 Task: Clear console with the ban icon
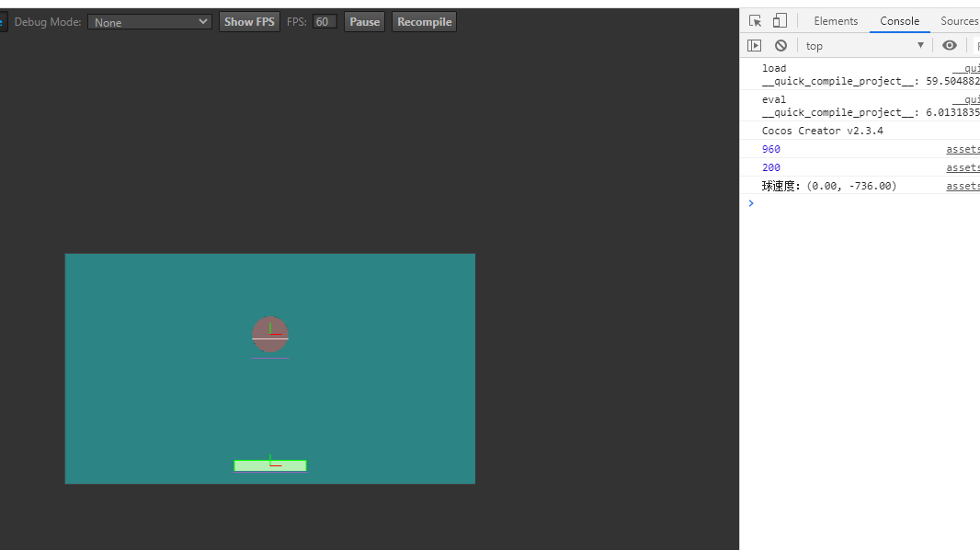pos(781,46)
